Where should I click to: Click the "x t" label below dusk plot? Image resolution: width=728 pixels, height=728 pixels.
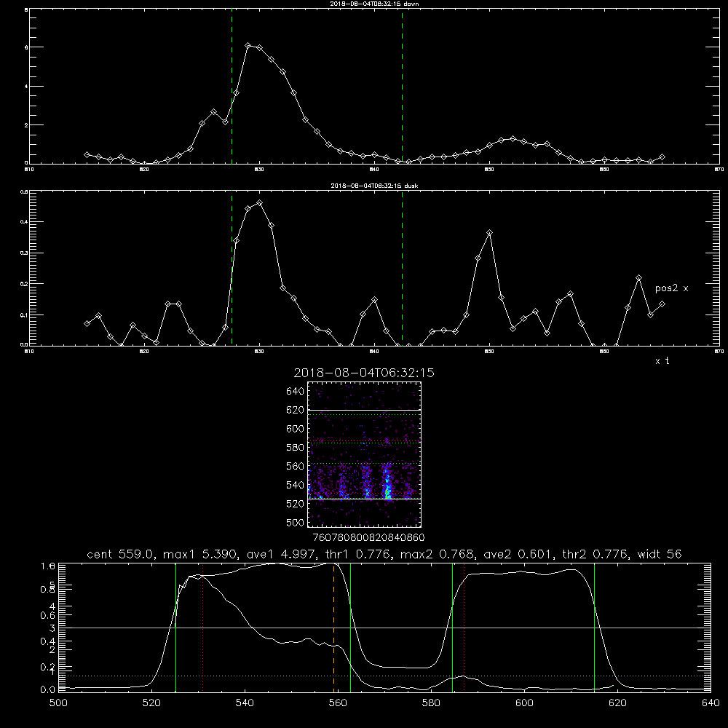[662, 361]
